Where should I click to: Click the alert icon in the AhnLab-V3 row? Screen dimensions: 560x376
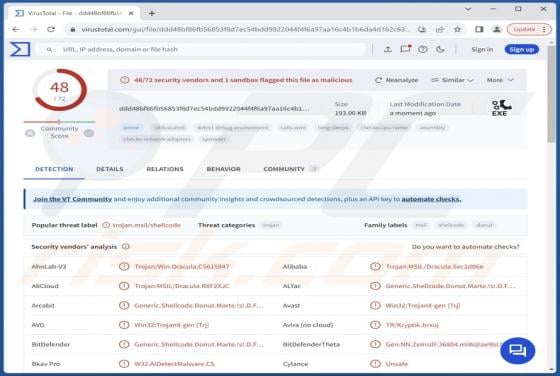tap(124, 266)
